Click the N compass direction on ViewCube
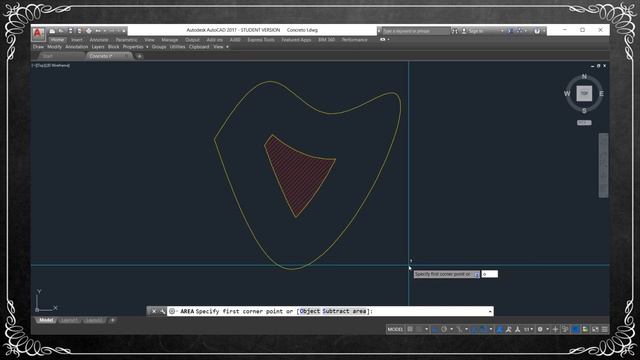 (x=584, y=77)
